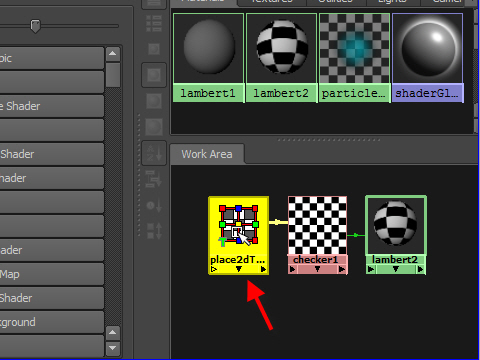Sort swatches by time icon

[154, 205]
